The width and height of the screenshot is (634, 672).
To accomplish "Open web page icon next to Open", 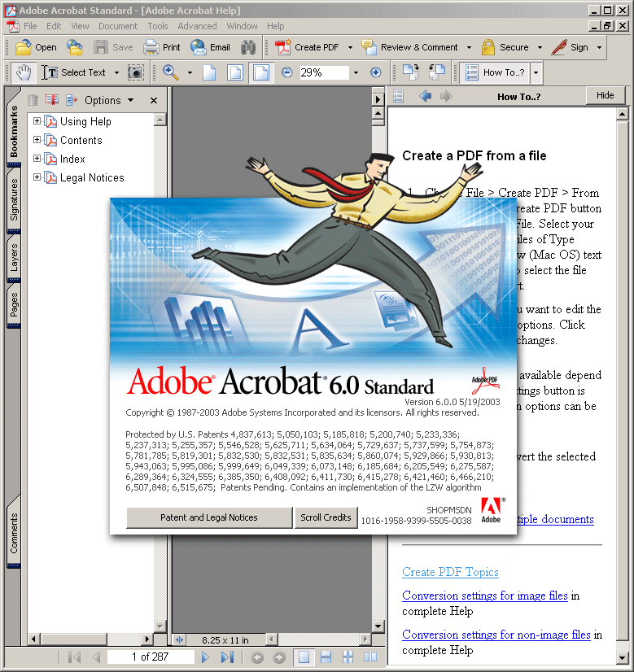I will tap(75, 47).
